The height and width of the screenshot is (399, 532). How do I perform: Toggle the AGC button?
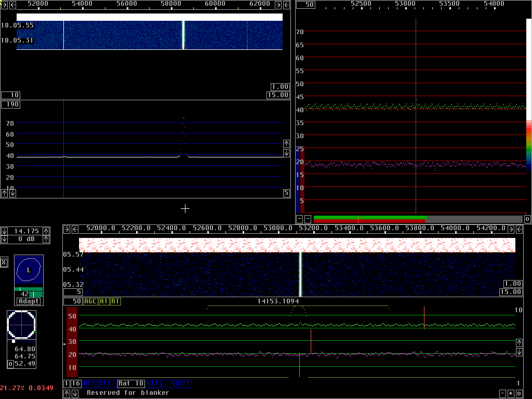[90, 301]
